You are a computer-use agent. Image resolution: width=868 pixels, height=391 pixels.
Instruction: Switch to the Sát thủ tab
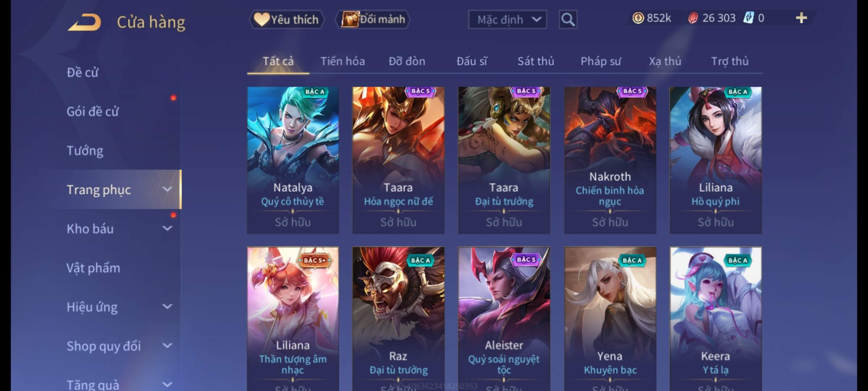[x=536, y=61]
